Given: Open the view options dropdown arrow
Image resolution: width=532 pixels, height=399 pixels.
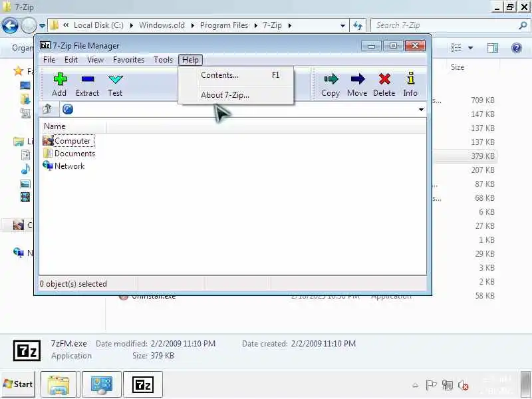Looking at the screenshot, I should [471, 48].
